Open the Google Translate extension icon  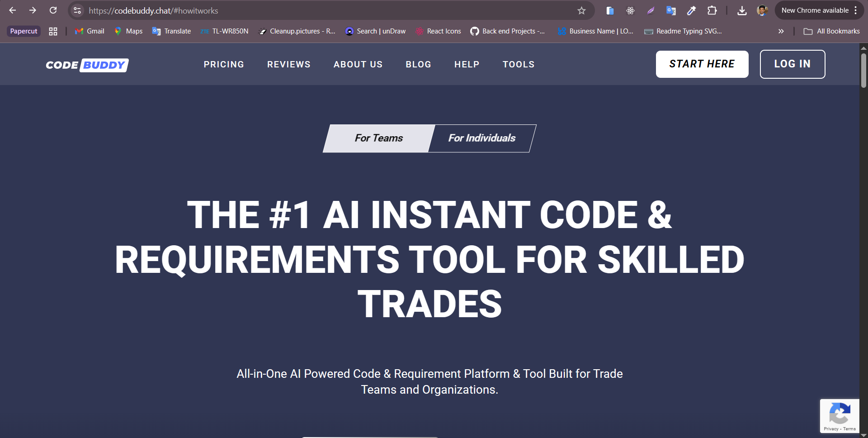tap(671, 10)
